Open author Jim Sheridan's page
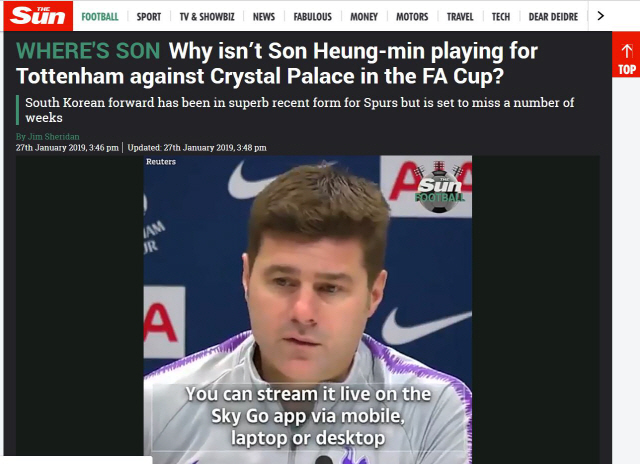 [x=48, y=137]
